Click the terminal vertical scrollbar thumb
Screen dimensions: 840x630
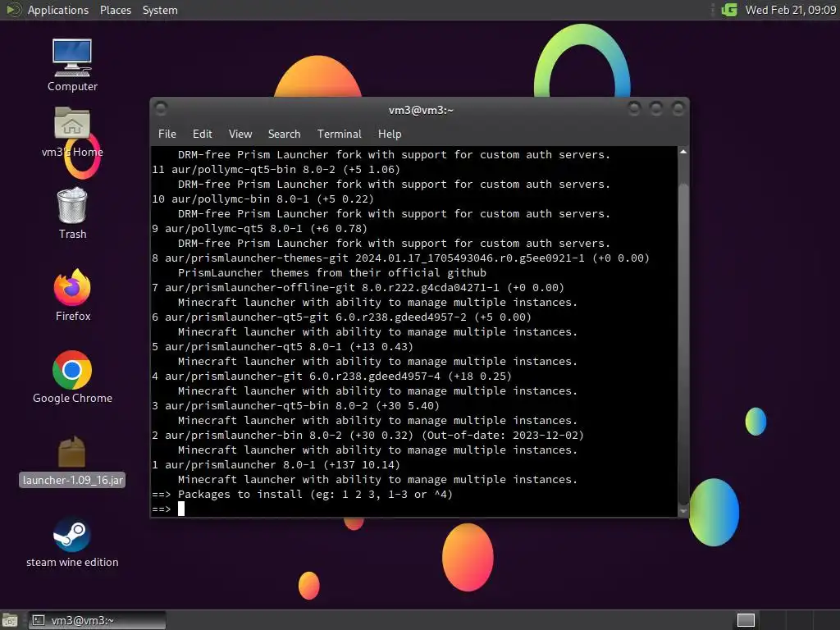point(683,343)
